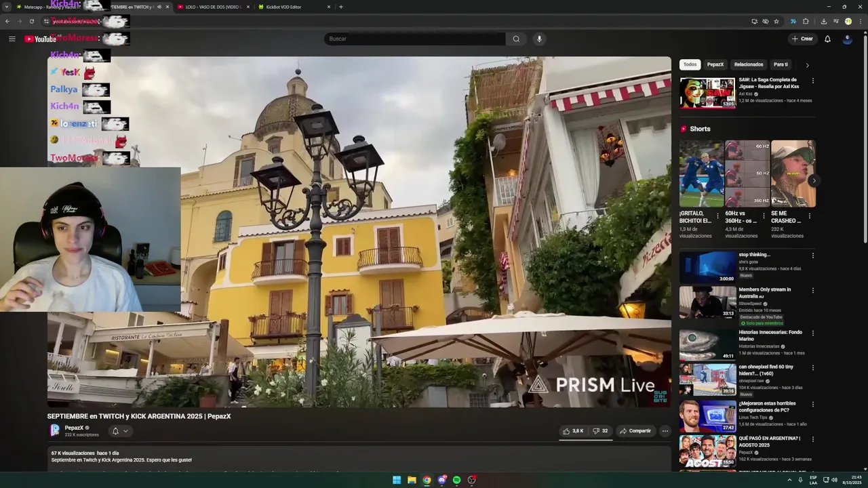Expand the video description box
This screenshot has width=868, height=488.
pos(359,460)
